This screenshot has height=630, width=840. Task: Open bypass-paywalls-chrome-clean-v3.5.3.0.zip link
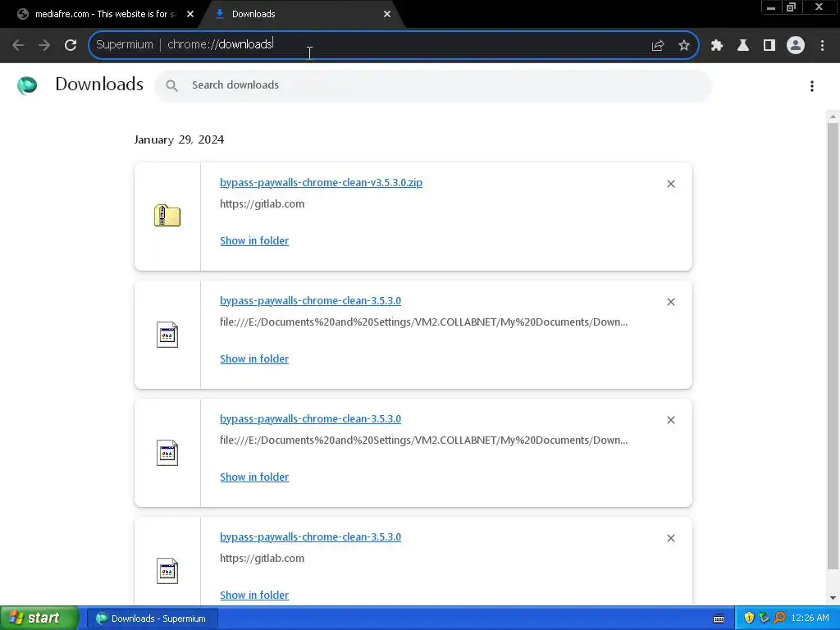pos(321,183)
